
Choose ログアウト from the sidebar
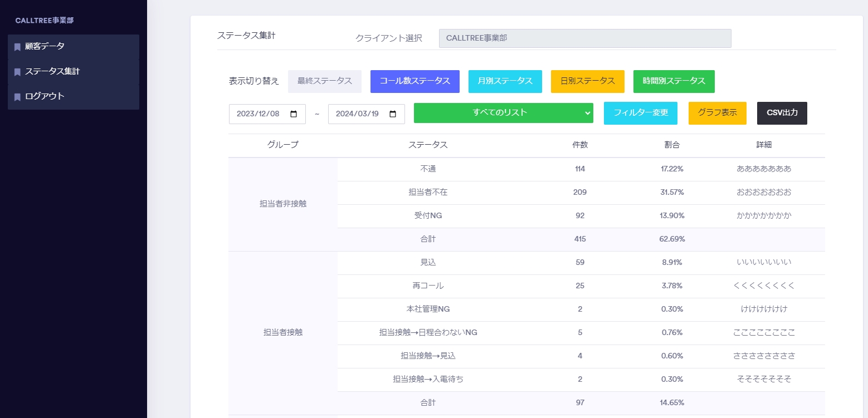[74, 96]
